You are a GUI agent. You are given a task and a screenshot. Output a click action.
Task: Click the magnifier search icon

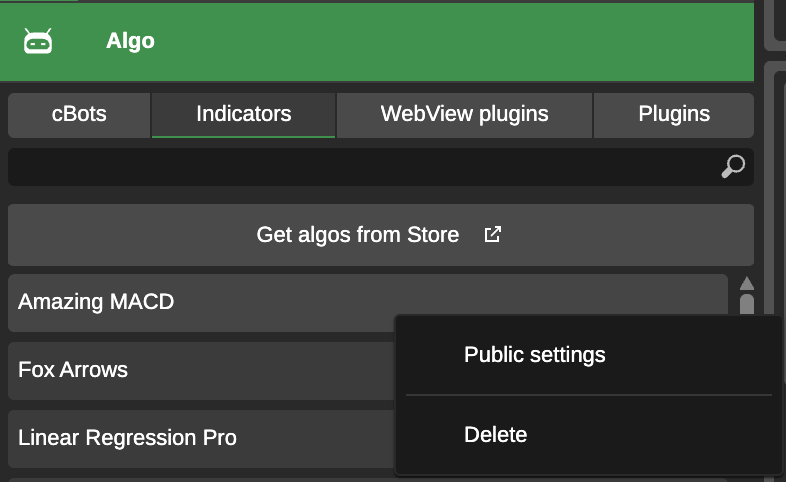(x=733, y=166)
